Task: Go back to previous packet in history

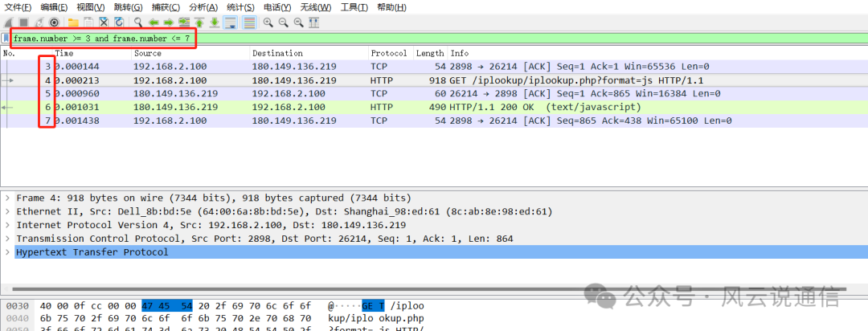Action: tap(154, 22)
